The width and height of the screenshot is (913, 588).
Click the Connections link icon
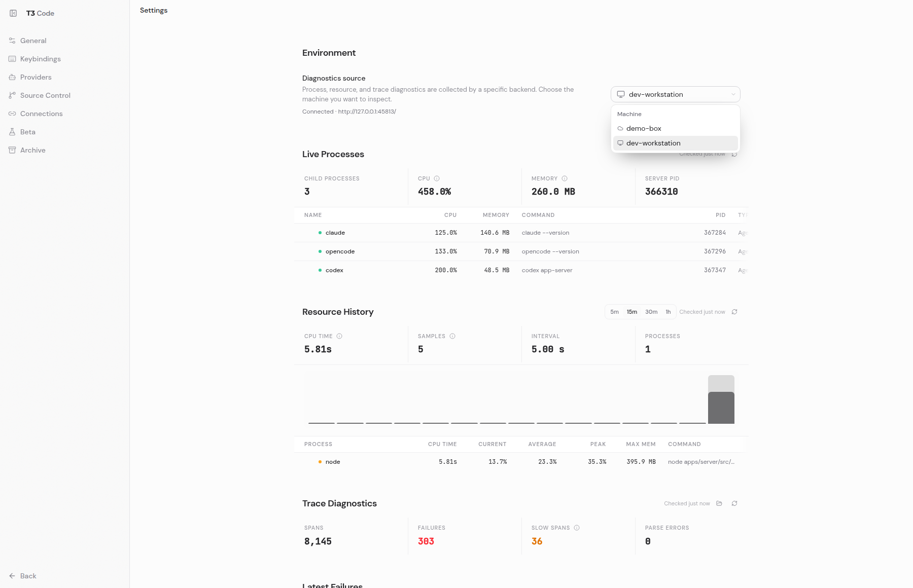coord(12,114)
